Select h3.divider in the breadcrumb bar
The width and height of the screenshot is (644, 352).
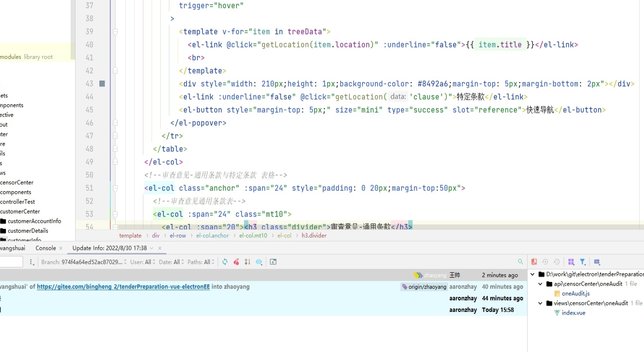pyautogui.click(x=314, y=236)
